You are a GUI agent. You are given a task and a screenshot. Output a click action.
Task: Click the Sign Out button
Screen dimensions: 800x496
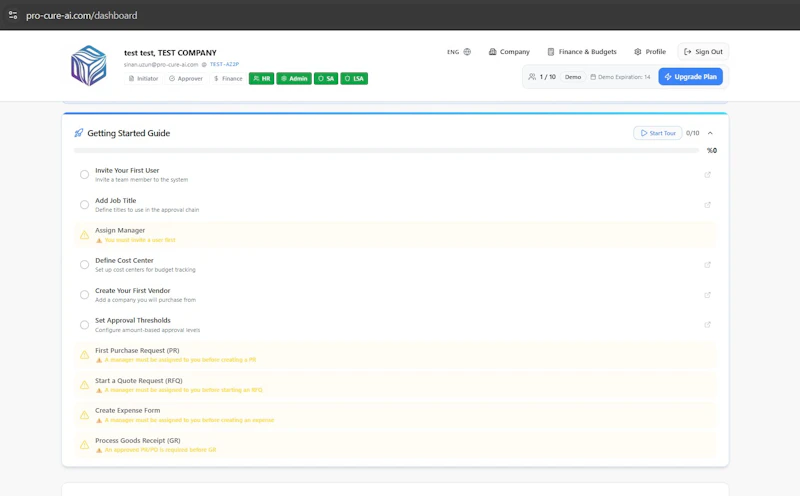point(703,52)
